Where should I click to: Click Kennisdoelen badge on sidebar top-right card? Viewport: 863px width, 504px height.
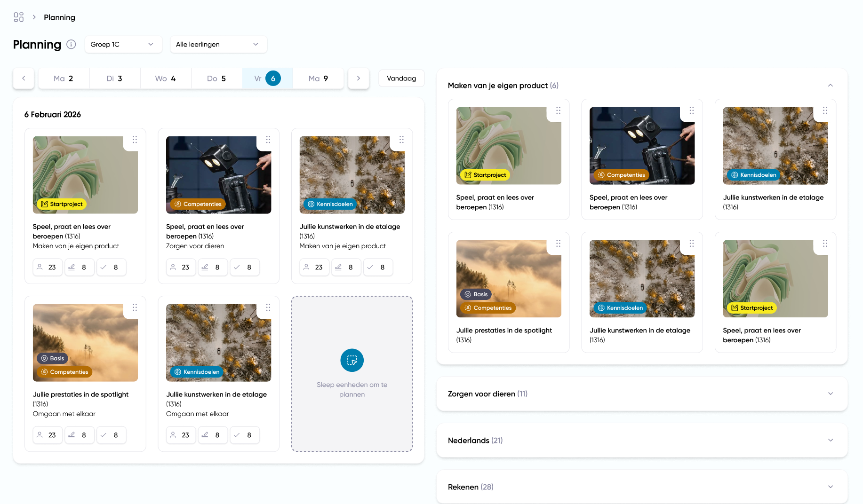tap(753, 175)
